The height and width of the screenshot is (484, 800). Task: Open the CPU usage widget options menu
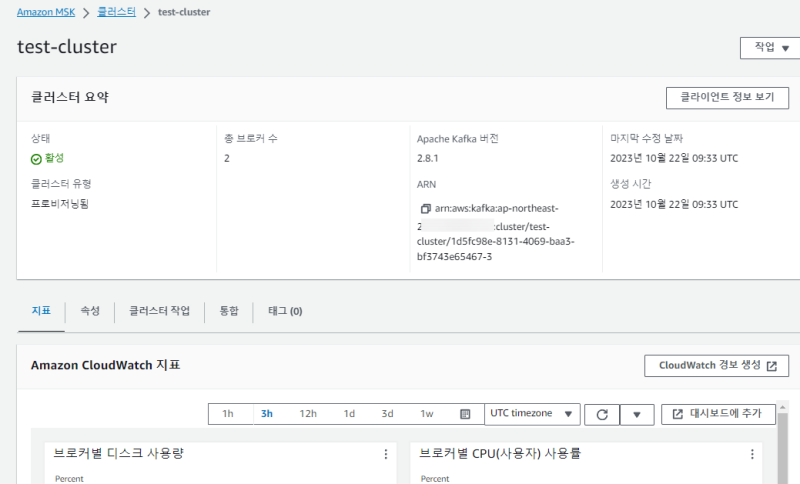752,454
